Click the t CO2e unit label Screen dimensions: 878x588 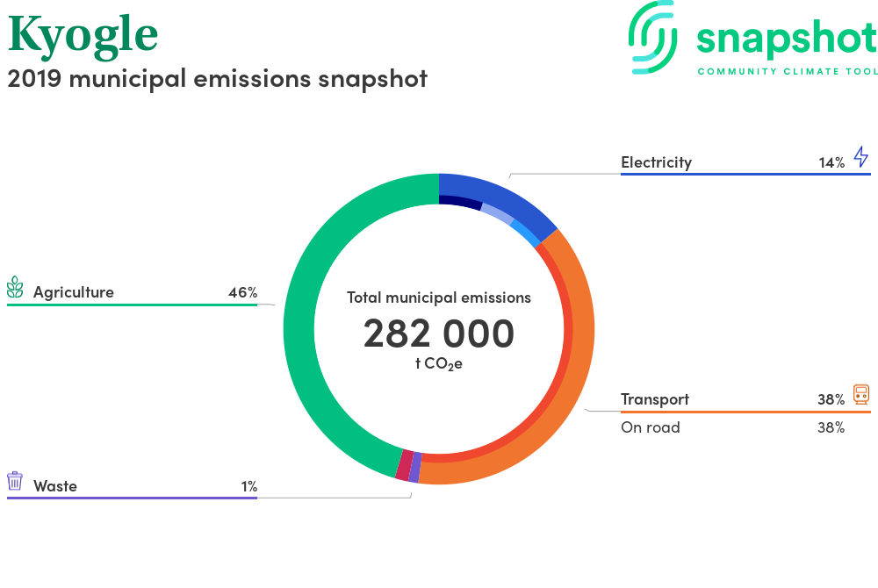pos(439,363)
